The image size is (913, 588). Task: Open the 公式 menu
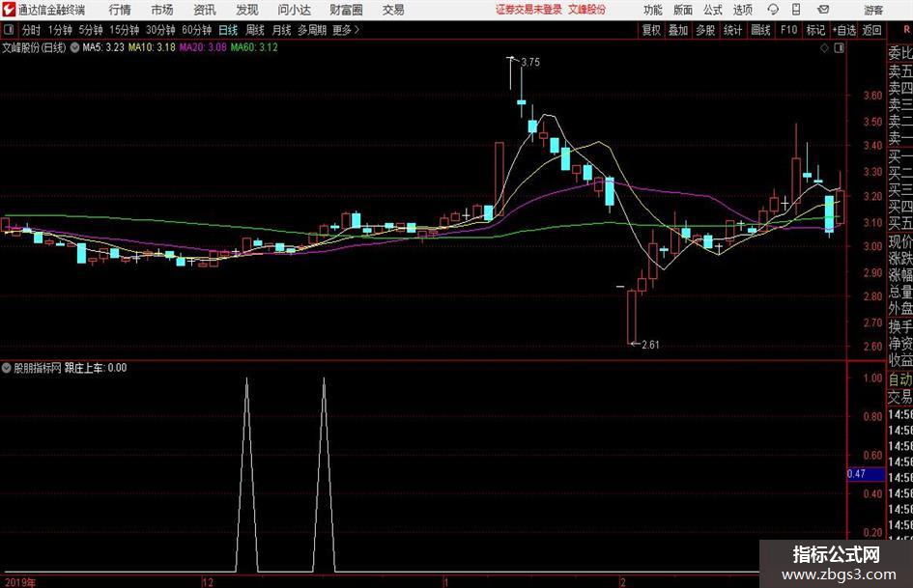(712, 10)
